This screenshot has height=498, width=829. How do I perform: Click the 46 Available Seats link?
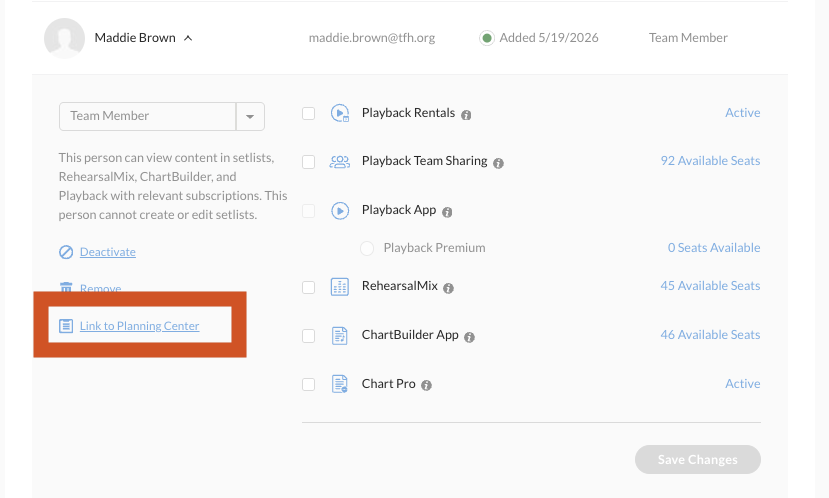tap(710, 335)
